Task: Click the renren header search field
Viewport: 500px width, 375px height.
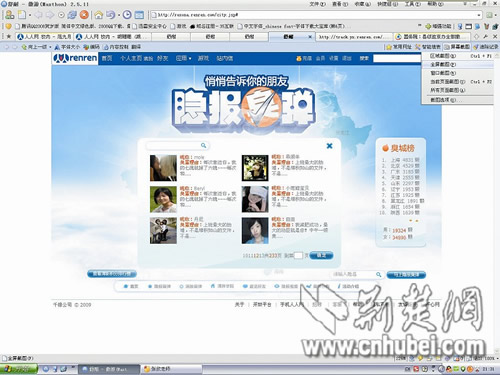Action: pyautogui.click(x=397, y=59)
